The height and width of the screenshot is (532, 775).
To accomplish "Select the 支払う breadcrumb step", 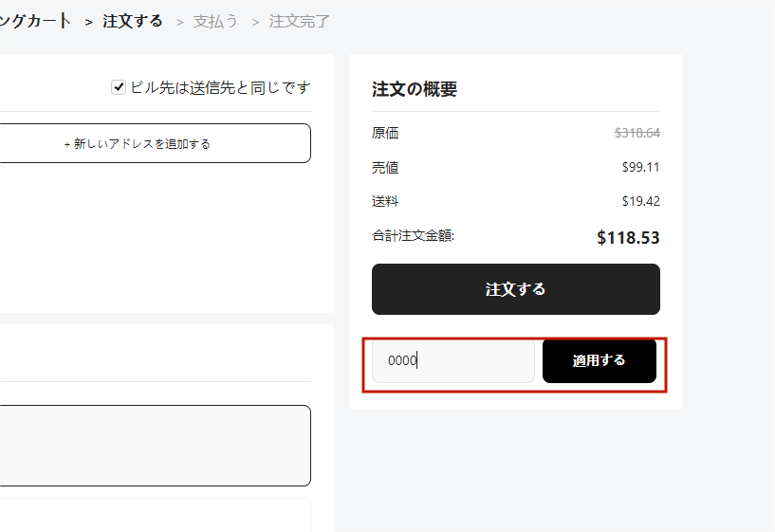I will [215, 21].
